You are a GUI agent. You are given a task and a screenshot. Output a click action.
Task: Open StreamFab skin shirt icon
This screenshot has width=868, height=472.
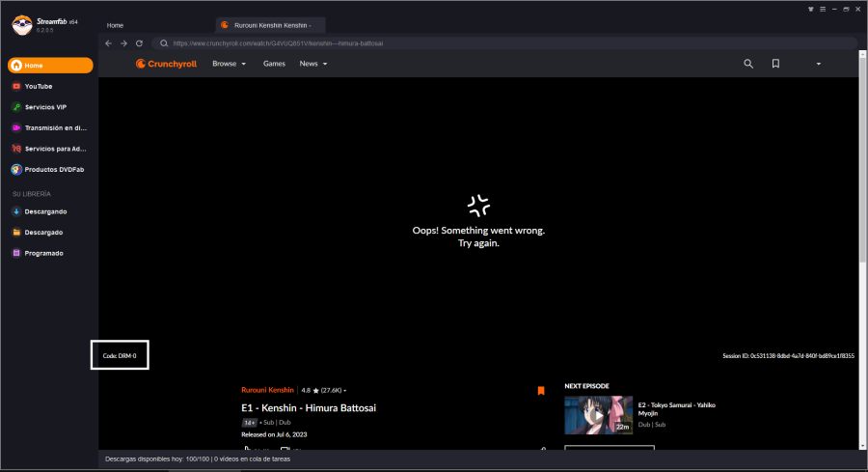pos(811,9)
